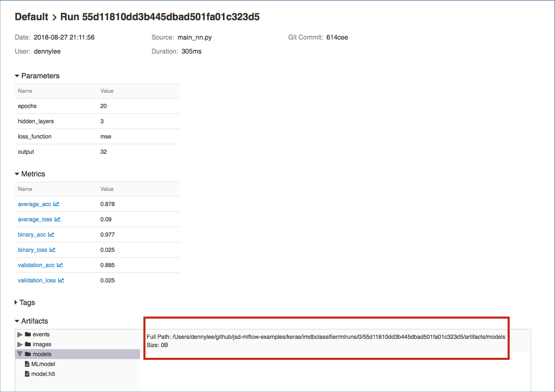Click the models folder icon

[x=28, y=354]
